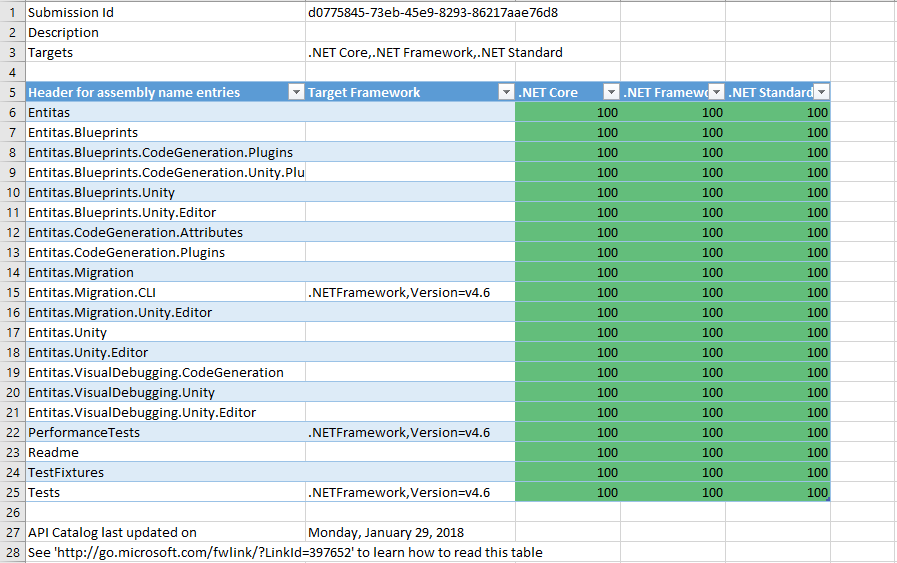The width and height of the screenshot is (897, 563).
Task: Select the Entitas.Unity.Editor cell
Action: tap(165, 352)
